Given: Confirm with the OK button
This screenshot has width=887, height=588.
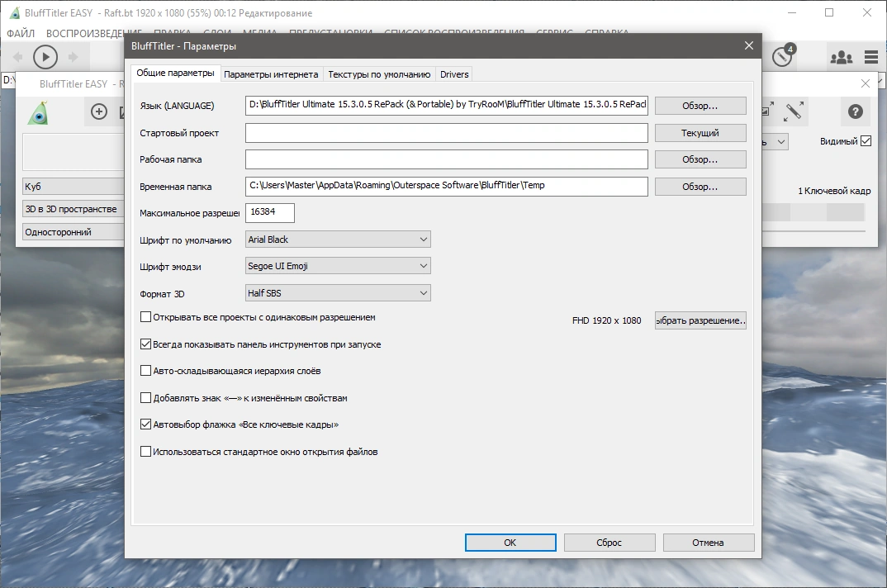Looking at the screenshot, I should [510, 542].
